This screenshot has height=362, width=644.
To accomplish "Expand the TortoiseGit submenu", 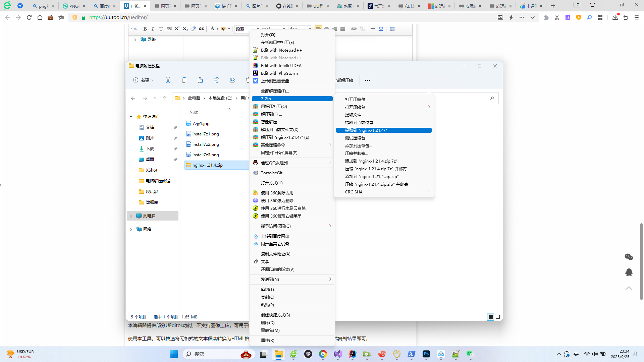I will coord(292,173).
